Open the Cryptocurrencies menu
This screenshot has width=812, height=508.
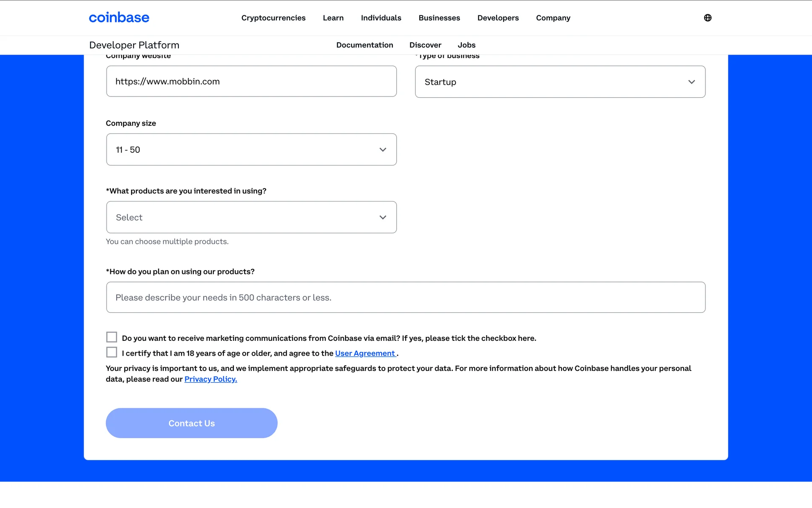(273, 18)
